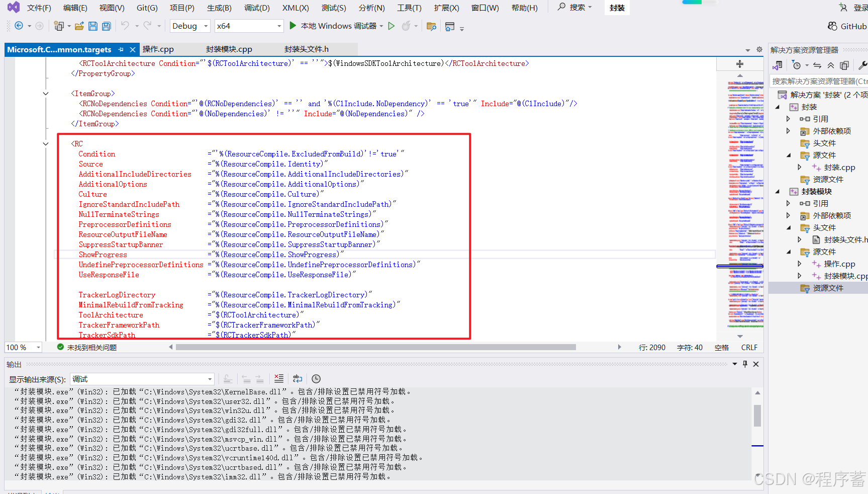Click the Visual Studio logo icon

14,7
